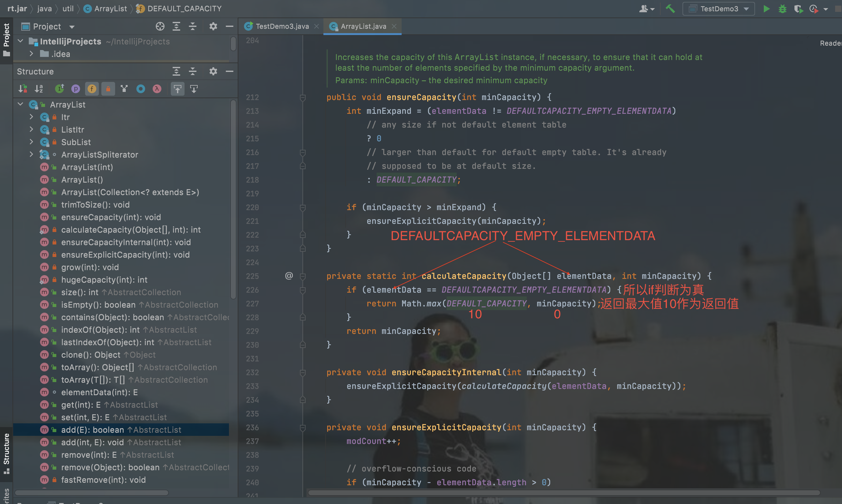Toggle Show Properties purple p filter
The image size is (842, 504).
point(76,89)
